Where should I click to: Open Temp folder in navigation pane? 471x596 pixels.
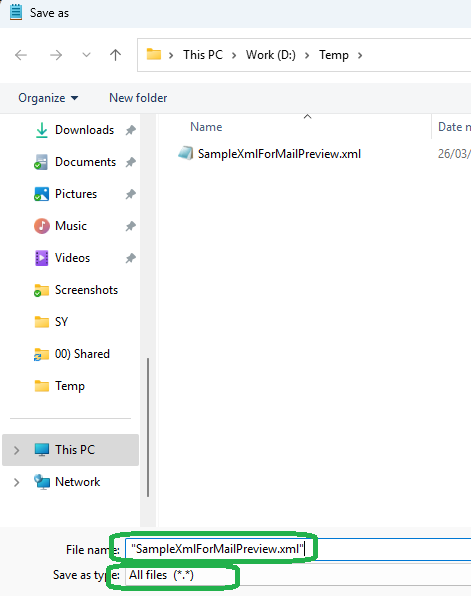pyautogui.click(x=70, y=386)
